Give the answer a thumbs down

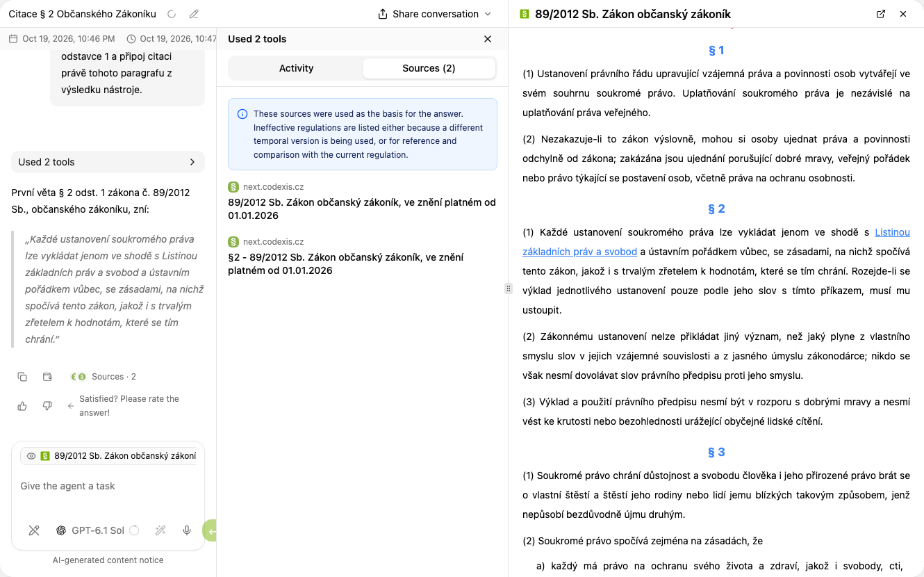pyautogui.click(x=47, y=406)
